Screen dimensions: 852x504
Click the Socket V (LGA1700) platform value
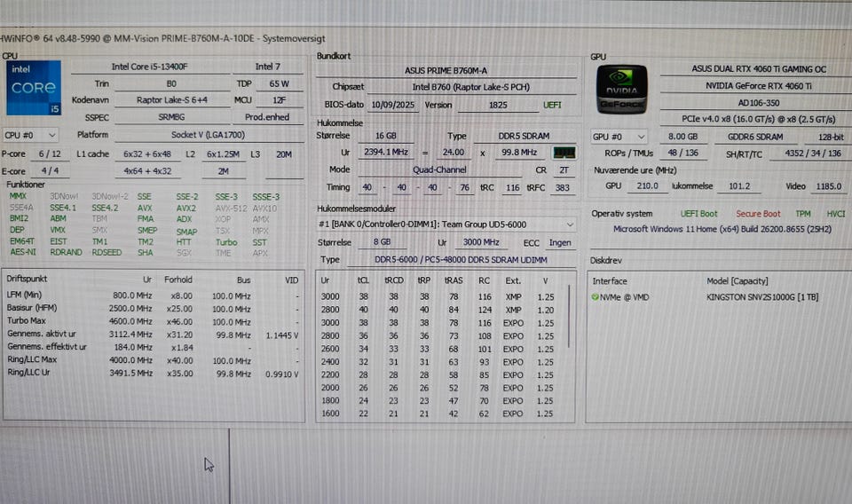[208, 134]
